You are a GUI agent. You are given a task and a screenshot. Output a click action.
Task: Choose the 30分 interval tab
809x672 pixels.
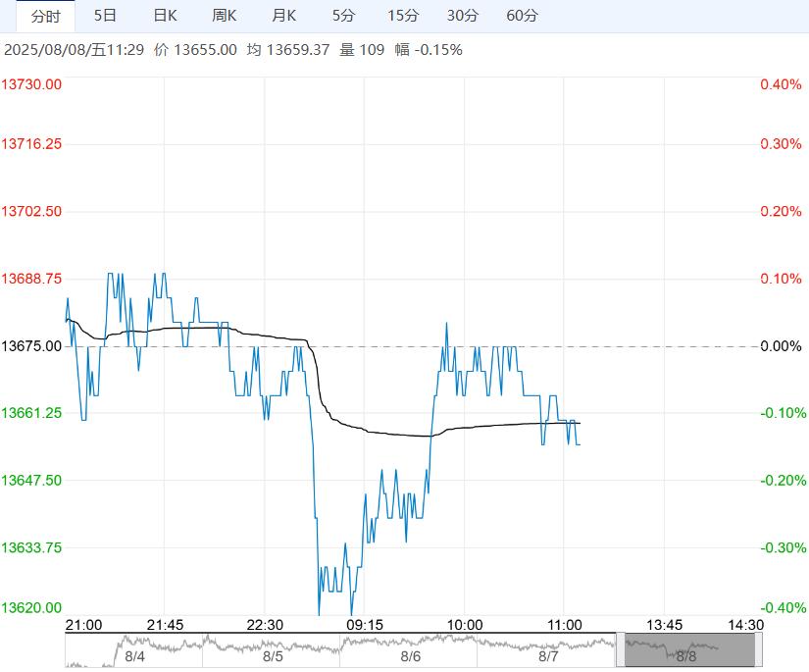click(463, 16)
